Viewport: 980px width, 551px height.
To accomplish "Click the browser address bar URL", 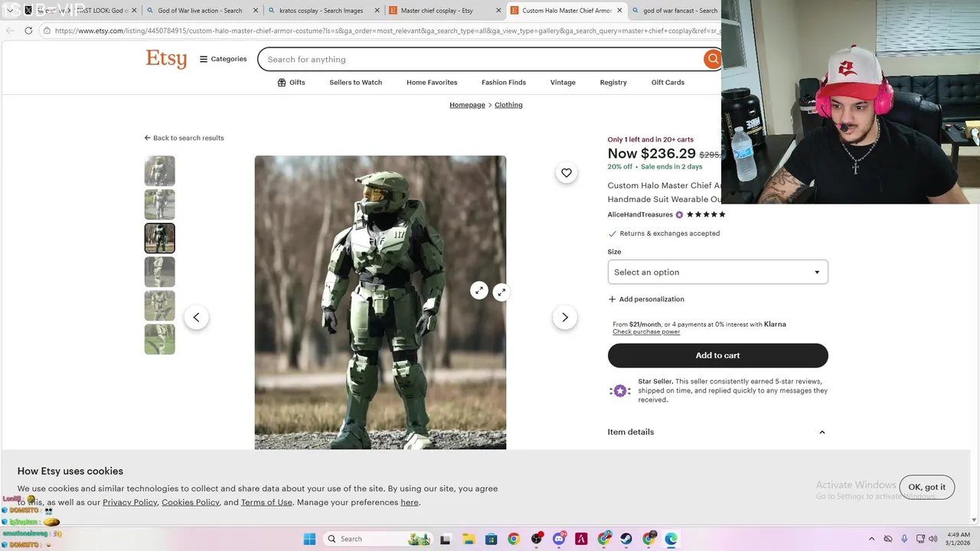I will [387, 31].
